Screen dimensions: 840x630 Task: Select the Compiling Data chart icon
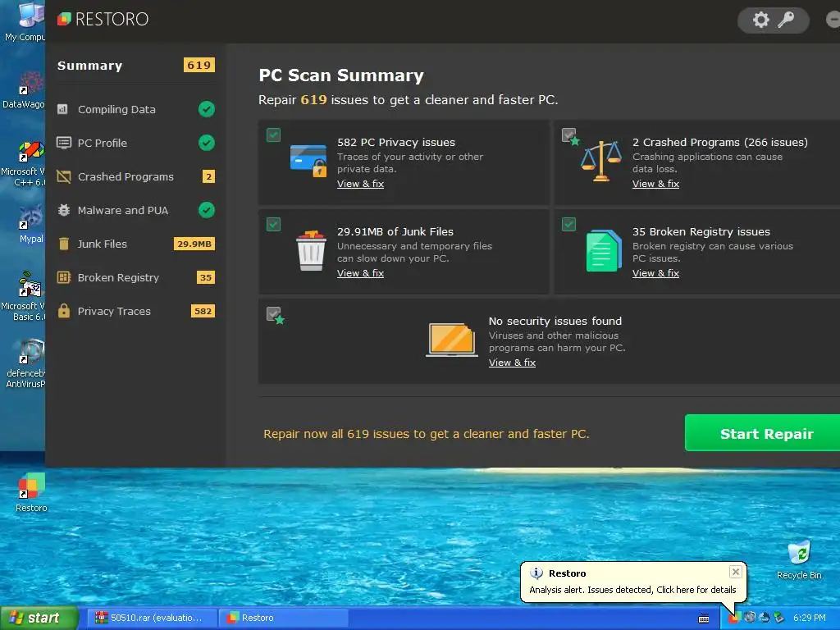pyautogui.click(x=62, y=109)
